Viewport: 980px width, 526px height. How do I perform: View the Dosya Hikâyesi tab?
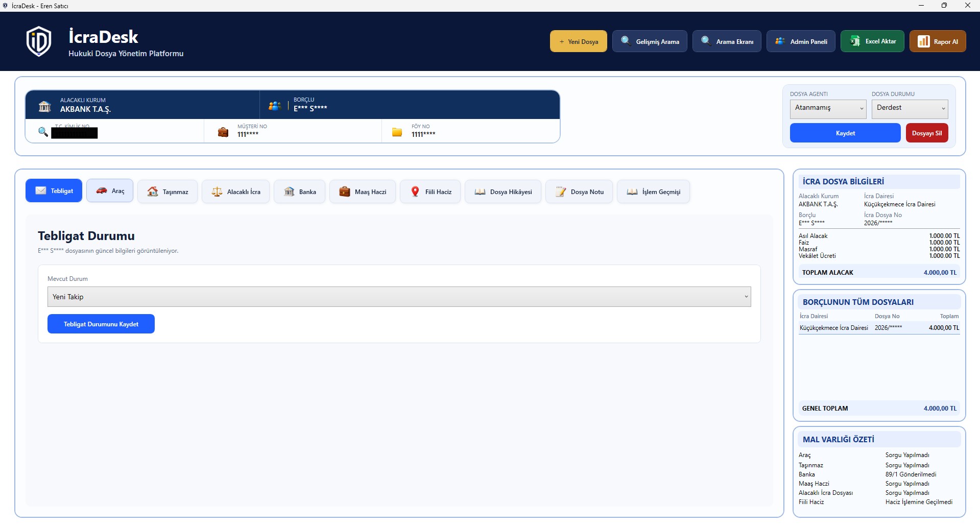tap(503, 192)
